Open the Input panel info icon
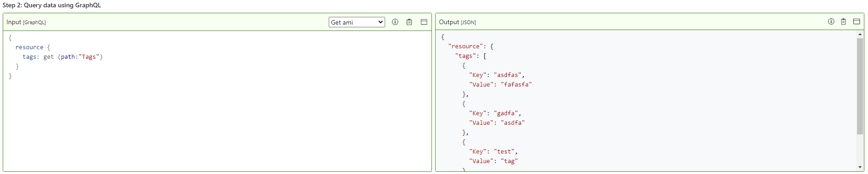 pyautogui.click(x=395, y=22)
